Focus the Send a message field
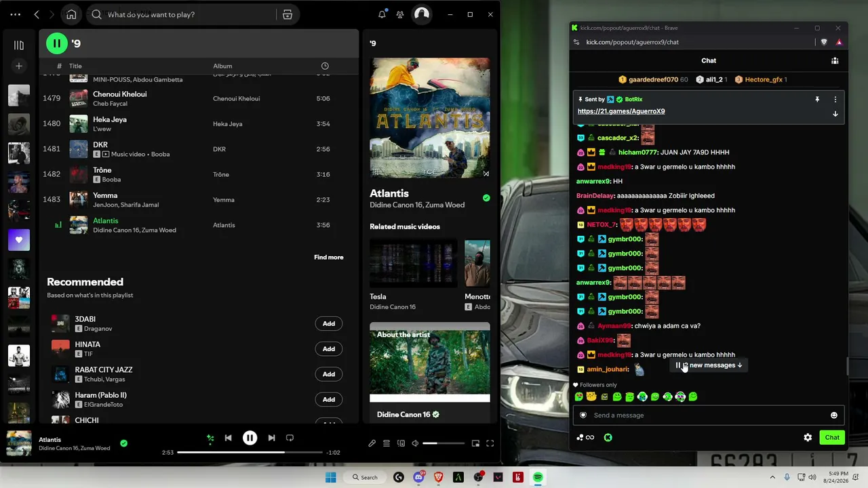Viewport: 868px width, 488px height. click(709, 415)
